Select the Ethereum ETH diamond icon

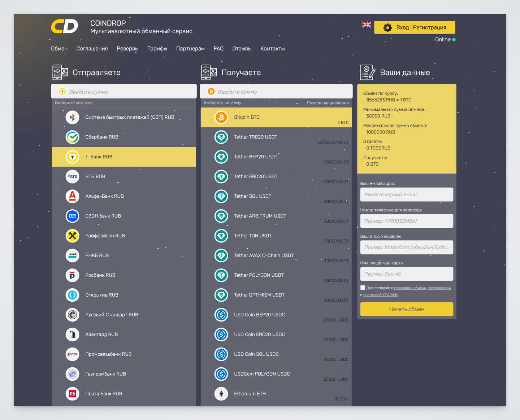pos(221,394)
